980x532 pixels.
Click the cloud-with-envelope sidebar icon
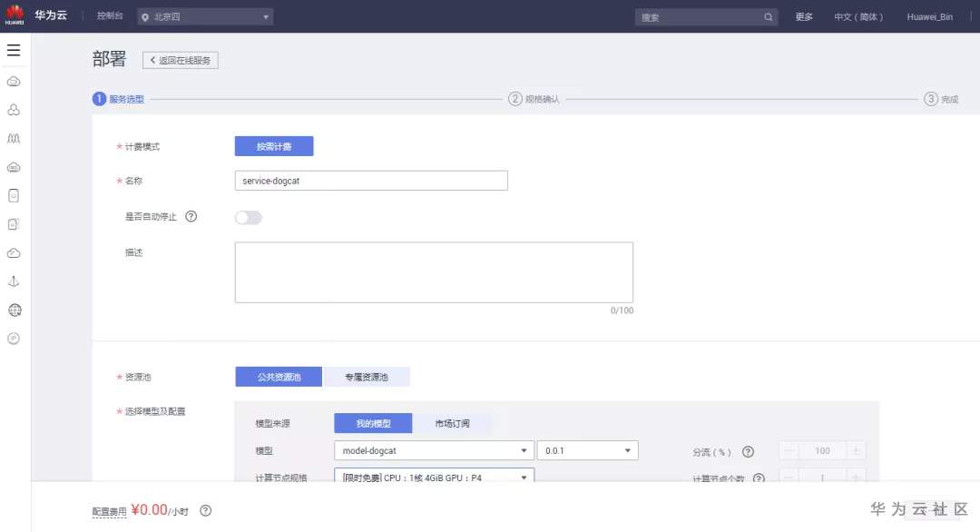click(x=14, y=82)
